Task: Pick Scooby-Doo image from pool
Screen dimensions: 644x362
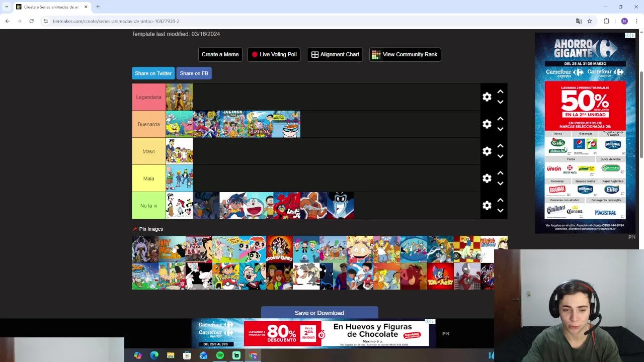Action: pos(279,276)
